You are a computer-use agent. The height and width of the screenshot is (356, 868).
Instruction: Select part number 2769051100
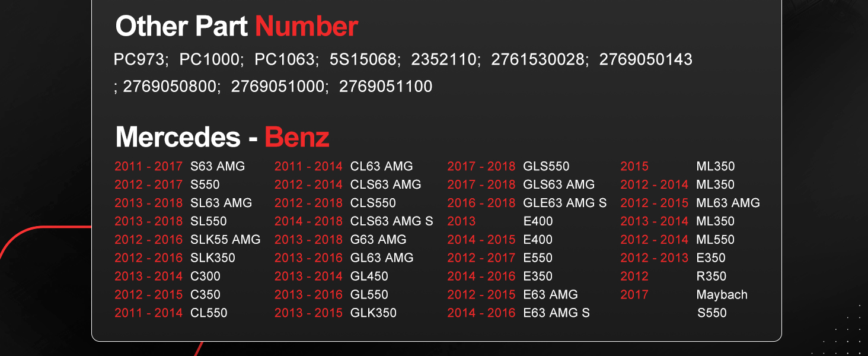[386, 87]
